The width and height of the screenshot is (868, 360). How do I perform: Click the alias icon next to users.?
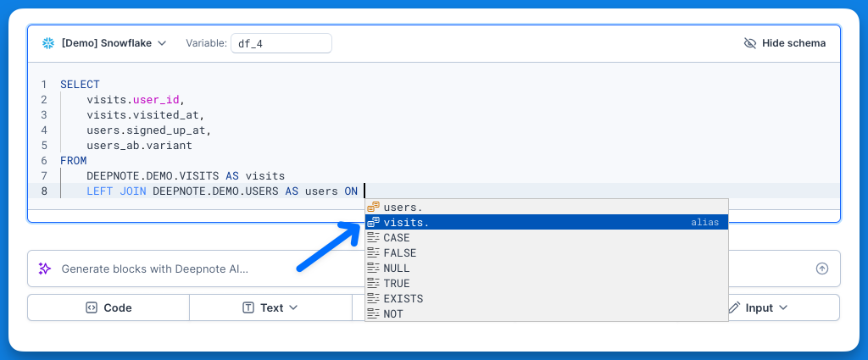(x=374, y=208)
